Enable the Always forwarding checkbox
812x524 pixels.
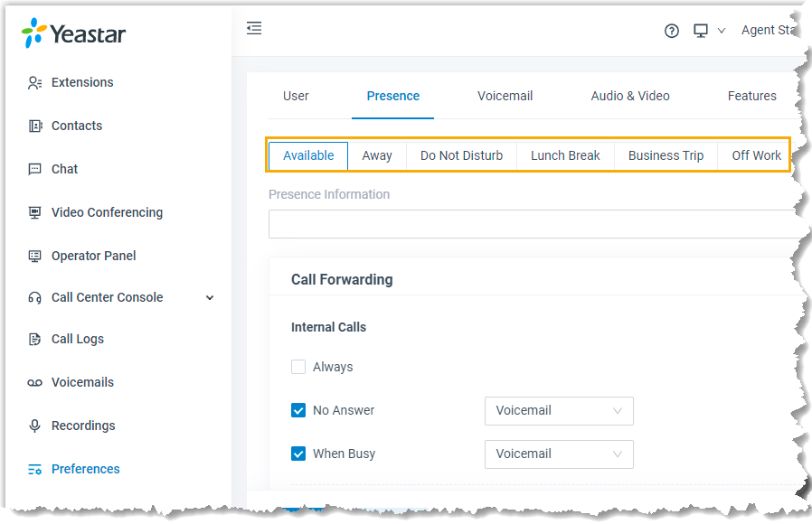pyautogui.click(x=298, y=367)
